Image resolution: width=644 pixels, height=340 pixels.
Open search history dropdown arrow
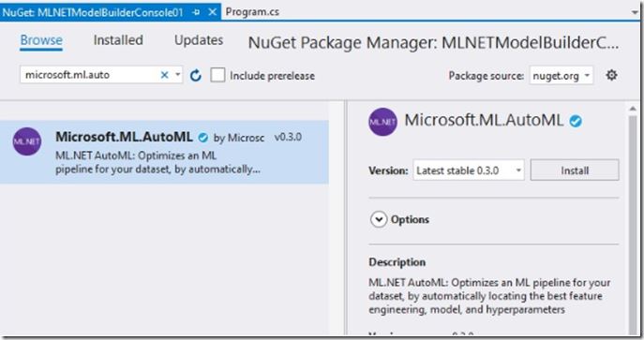coord(177,75)
